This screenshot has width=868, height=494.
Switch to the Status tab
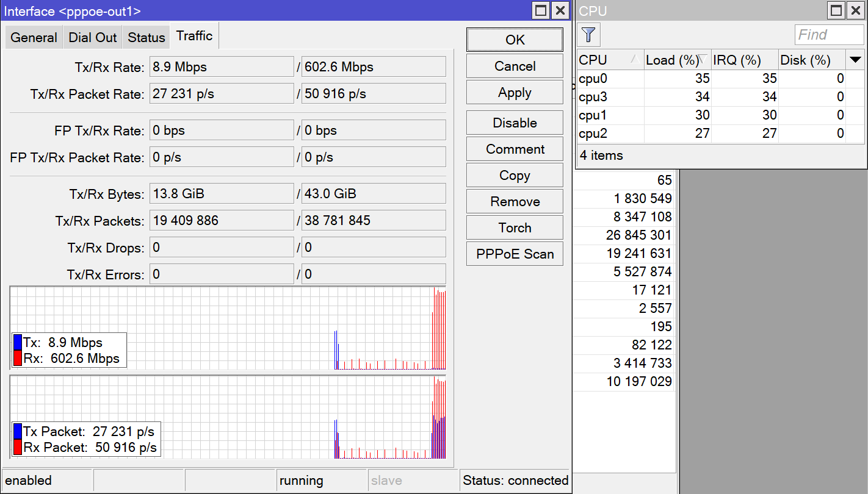point(146,37)
